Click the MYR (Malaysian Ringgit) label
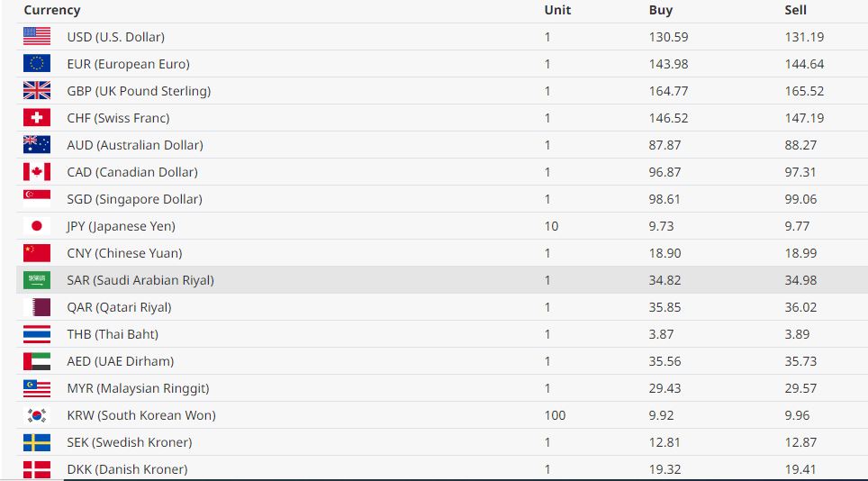Viewport: 868px width, 481px height. click(x=138, y=388)
